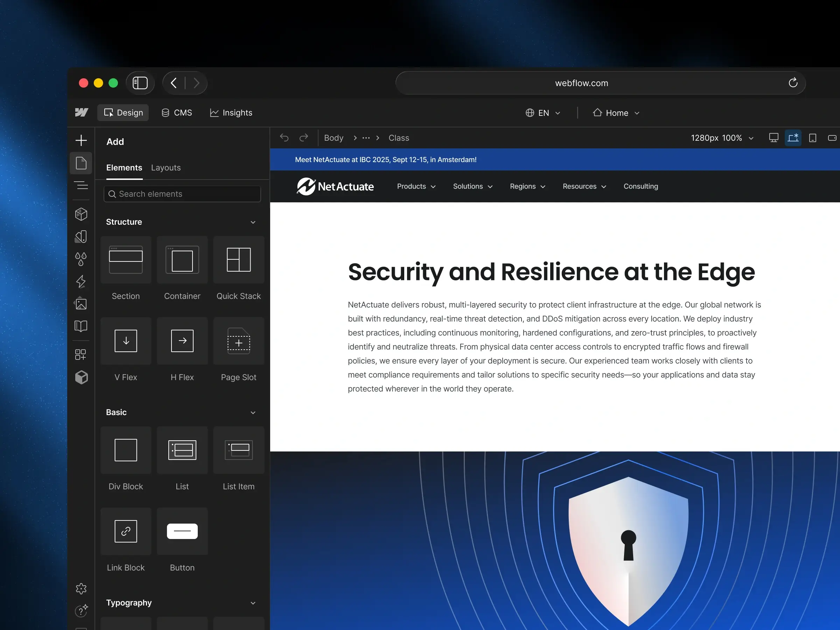The width and height of the screenshot is (840, 630).
Task: Select the Elements tab
Action: pos(124,168)
